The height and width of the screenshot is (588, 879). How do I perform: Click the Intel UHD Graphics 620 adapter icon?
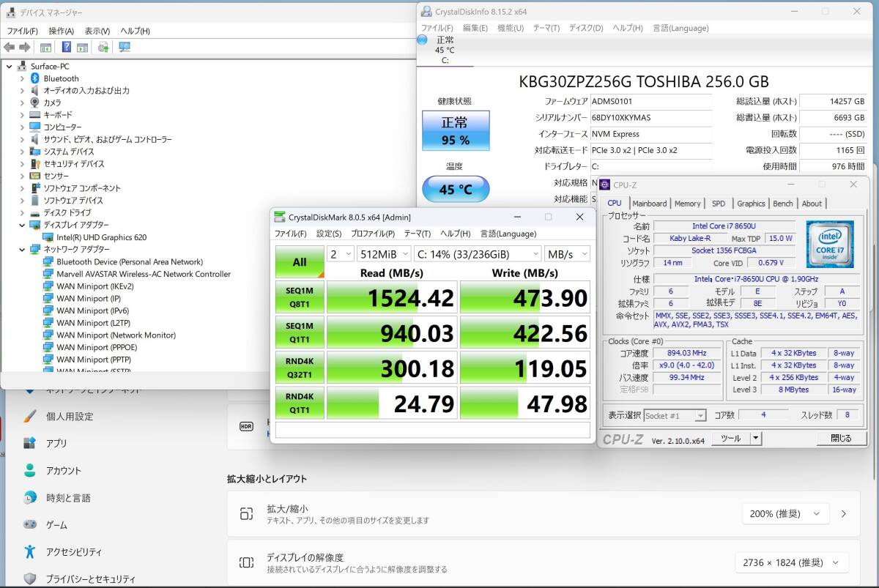(48, 237)
